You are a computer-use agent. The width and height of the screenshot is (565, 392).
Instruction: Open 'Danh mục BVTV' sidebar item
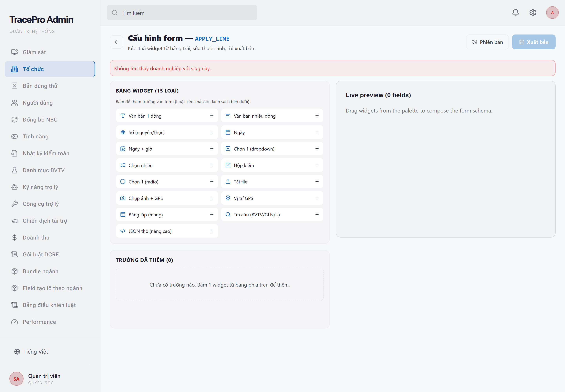[50, 170]
